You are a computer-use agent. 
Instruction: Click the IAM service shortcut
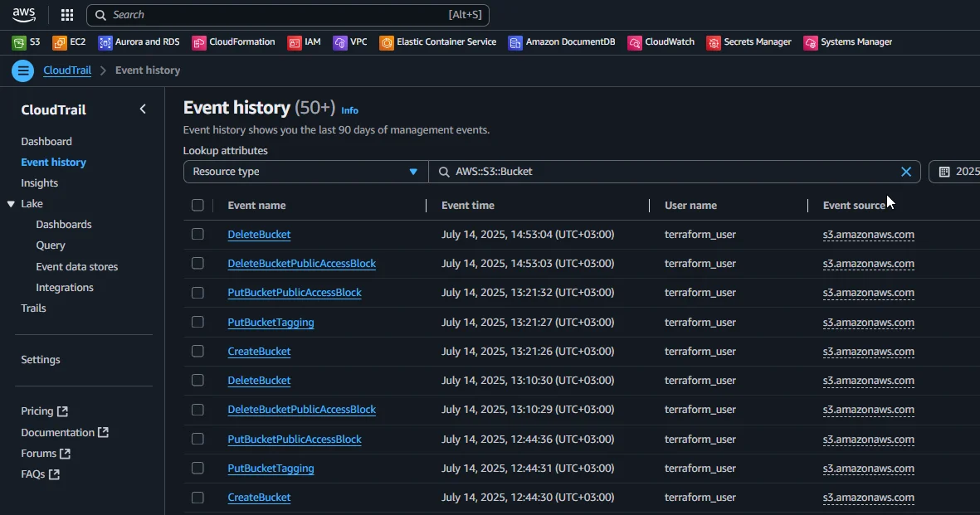[x=295, y=42]
